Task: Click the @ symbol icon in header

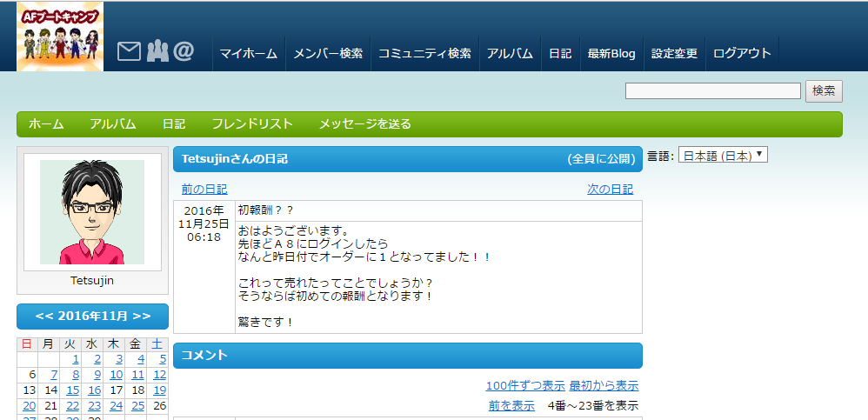Action: pyautogui.click(x=184, y=52)
